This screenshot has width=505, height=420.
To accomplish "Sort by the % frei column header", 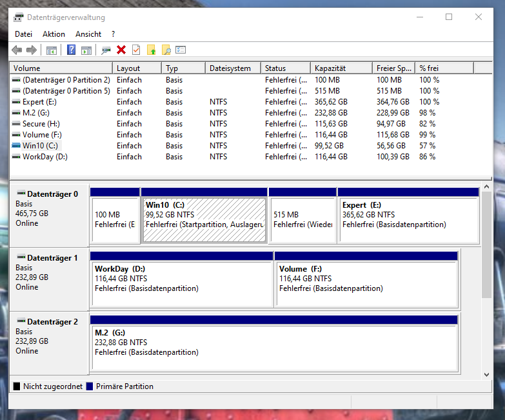I will [444, 68].
